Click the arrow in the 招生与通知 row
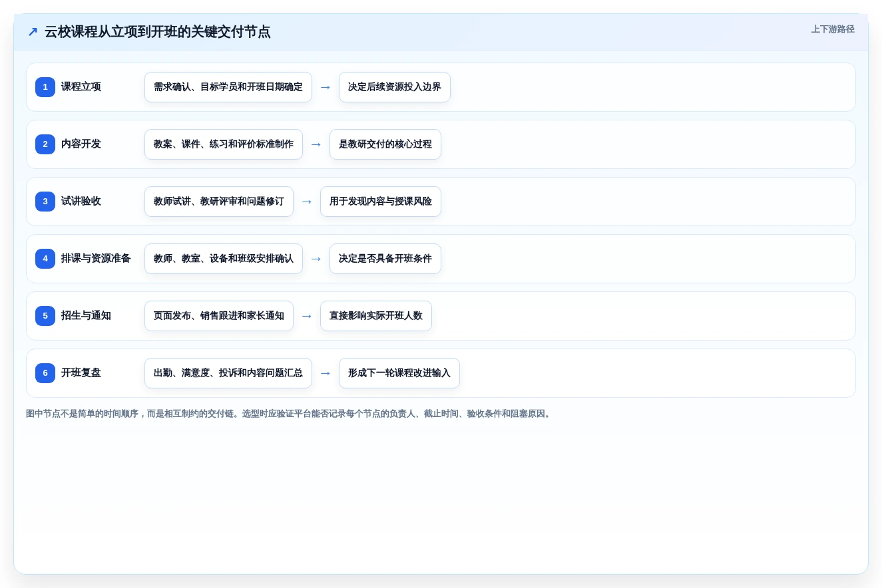The height and width of the screenshot is (588, 882). click(x=307, y=316)
